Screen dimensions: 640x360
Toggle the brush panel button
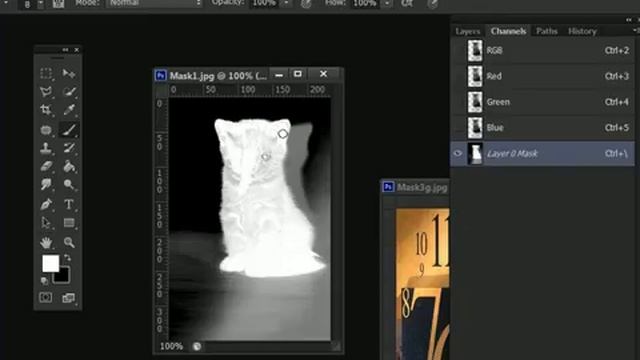[58, 4]
